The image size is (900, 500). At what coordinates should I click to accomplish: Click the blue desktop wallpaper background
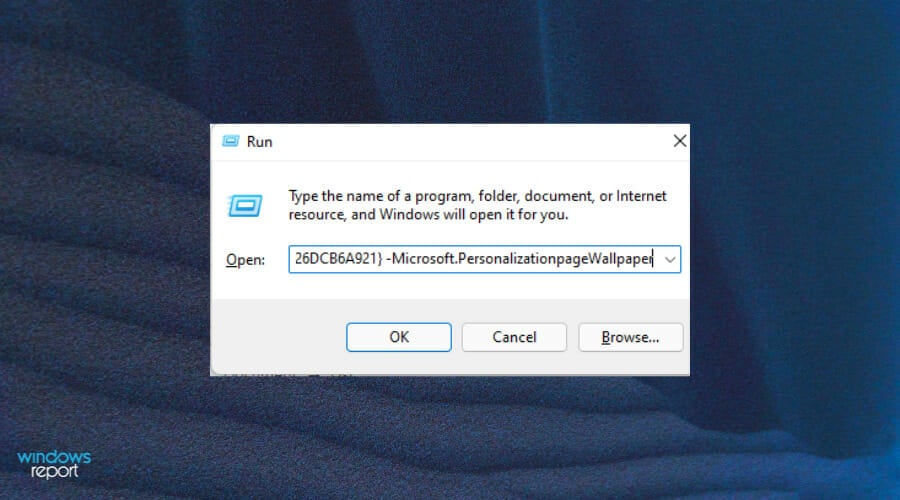click(x=792, y=230)
